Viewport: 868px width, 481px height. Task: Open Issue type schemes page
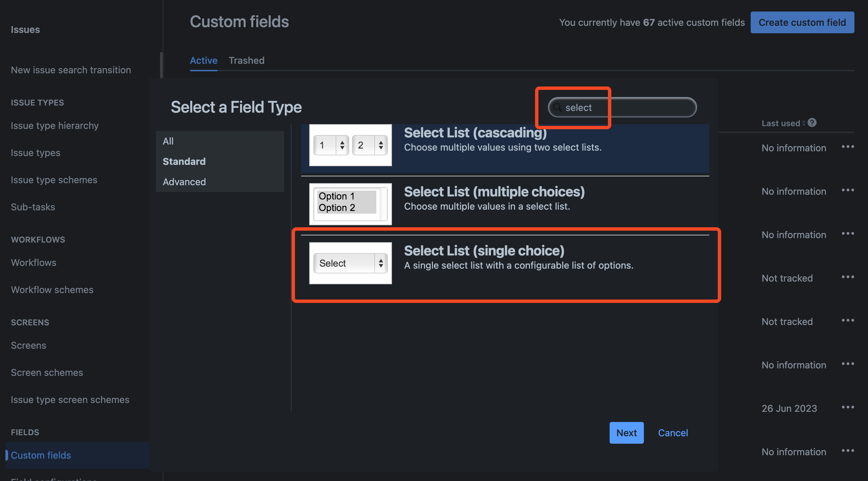coord(54,180)
